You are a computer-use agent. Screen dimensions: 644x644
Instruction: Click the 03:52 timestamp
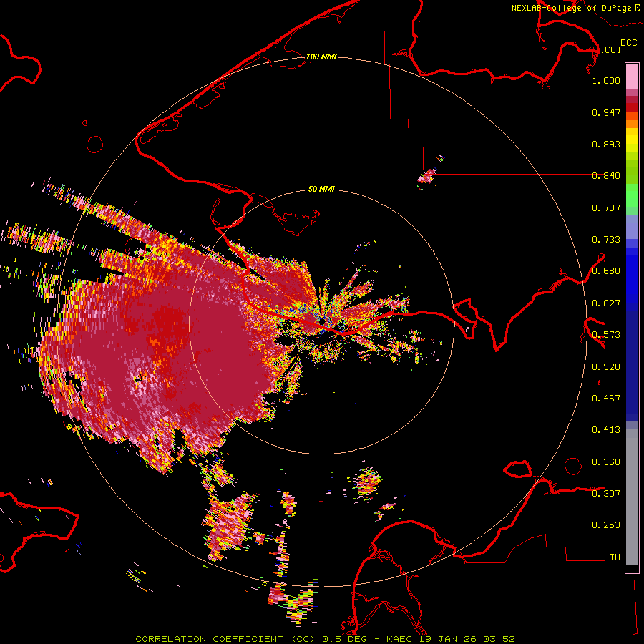pyautogui.click(x=499, y=639)
